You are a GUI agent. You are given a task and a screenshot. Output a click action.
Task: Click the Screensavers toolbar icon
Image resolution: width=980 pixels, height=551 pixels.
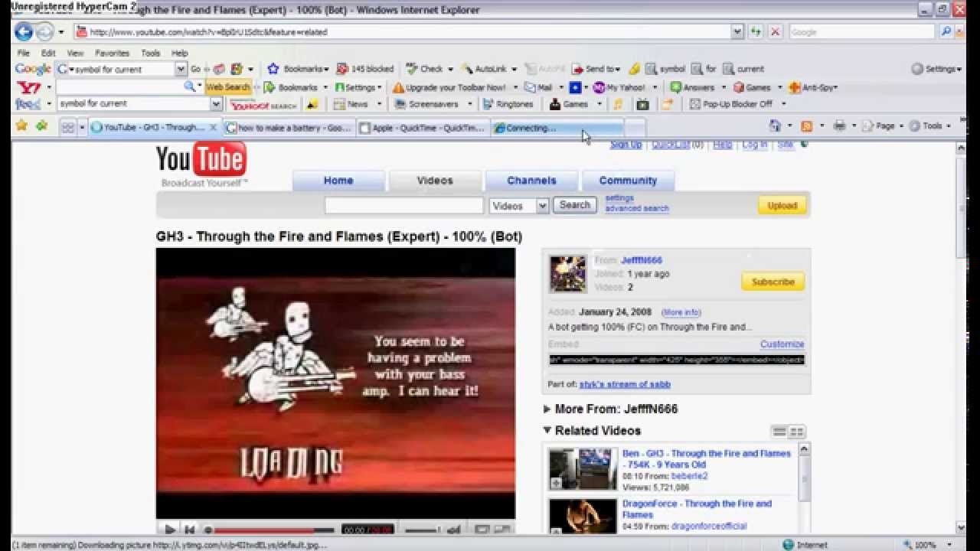point(400,104)
